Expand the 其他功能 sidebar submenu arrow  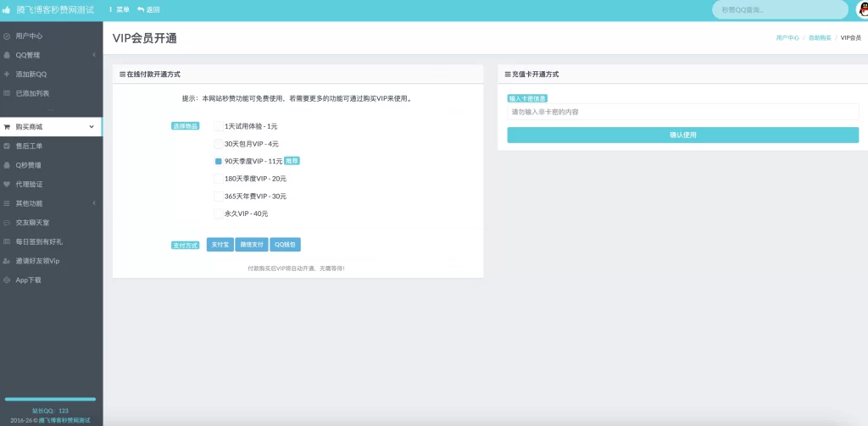click(x=93, y=203)
